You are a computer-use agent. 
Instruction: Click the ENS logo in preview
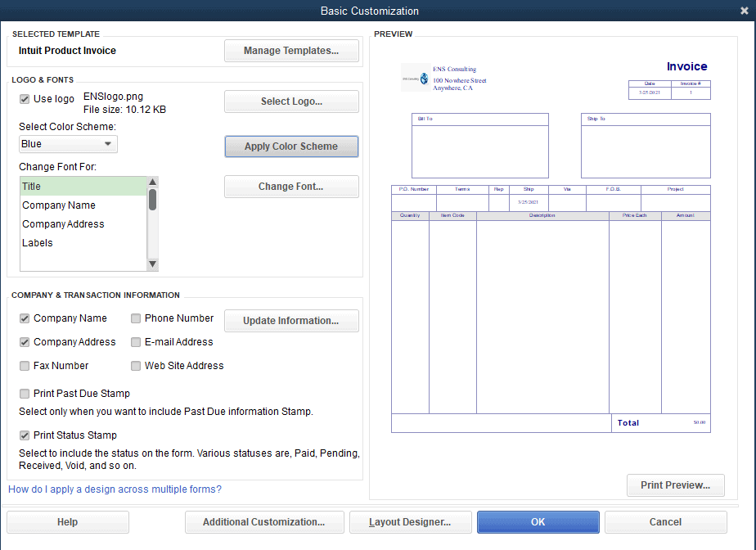pyautogui.click(x=416, y=78)
